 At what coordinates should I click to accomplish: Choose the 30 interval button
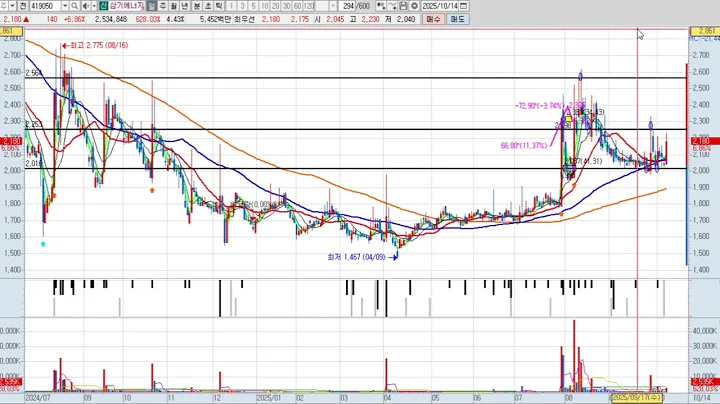tap(287, 6)
